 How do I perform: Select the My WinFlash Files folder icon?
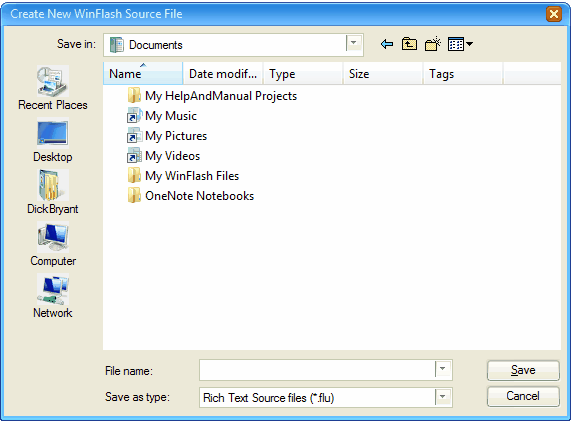134,176
